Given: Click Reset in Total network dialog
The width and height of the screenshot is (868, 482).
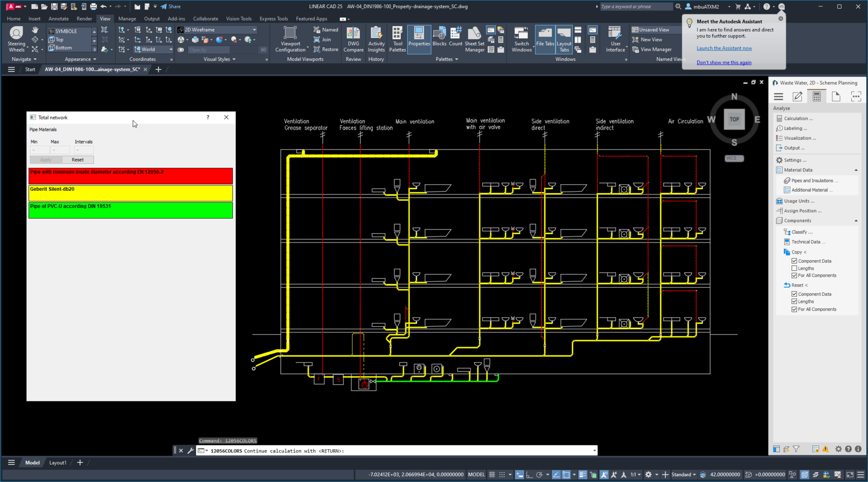Looking at the screenshot, I should point(78,160).
